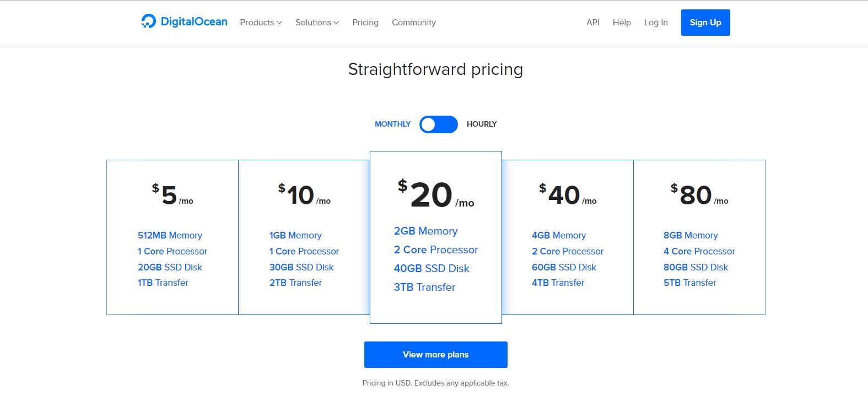
Task: Go to the Community page
Action: pos(413,23)
